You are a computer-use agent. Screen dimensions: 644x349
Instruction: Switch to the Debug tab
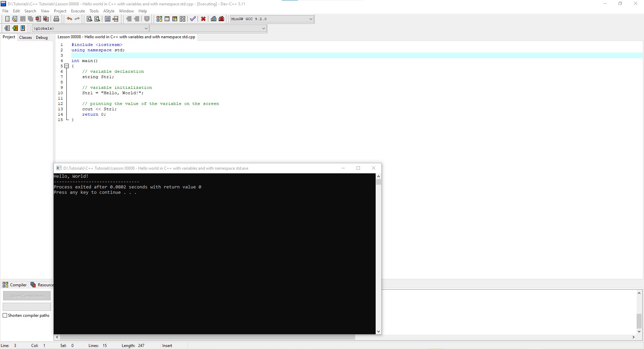point(42,37)
